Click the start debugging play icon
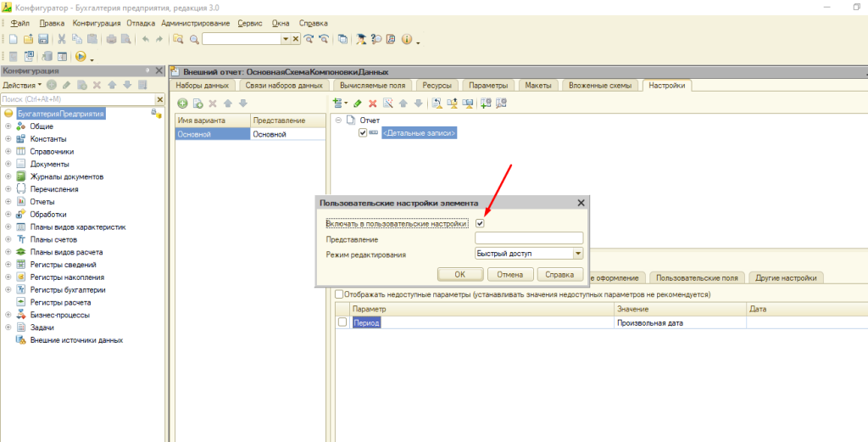868x442 pixels. 81,57
